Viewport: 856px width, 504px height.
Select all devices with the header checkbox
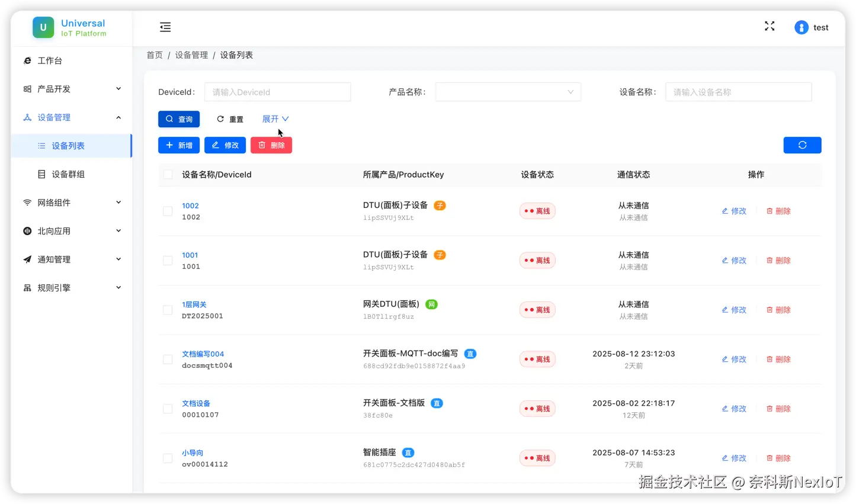[168, 174]
